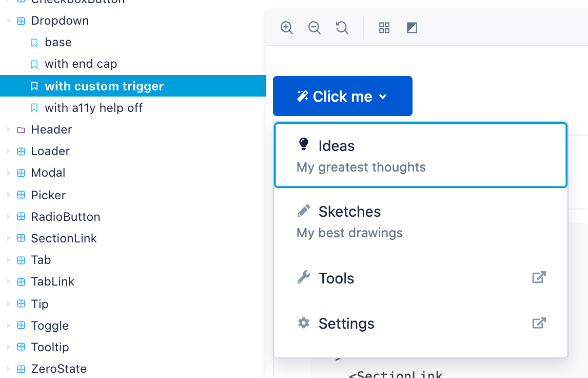This screenshot has width=588, height=378.
Task: Click the external link icon beside Settings
Action: (539, 323)
